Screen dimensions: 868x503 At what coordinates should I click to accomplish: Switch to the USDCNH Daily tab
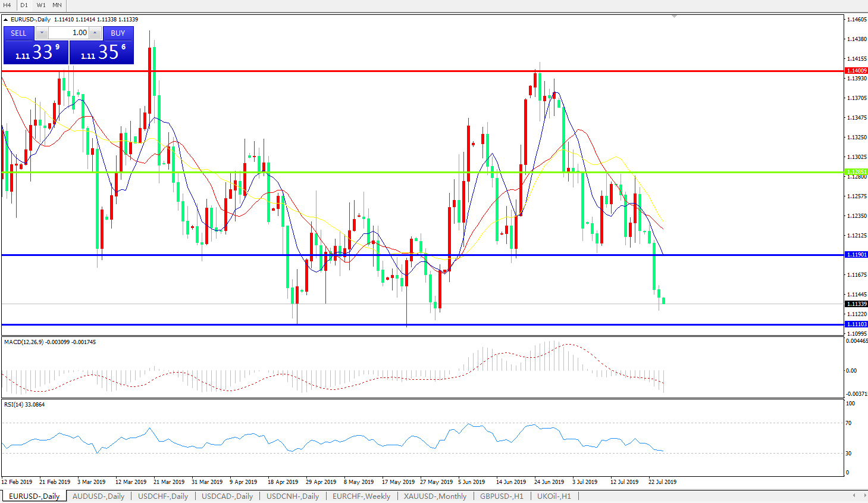292,496
